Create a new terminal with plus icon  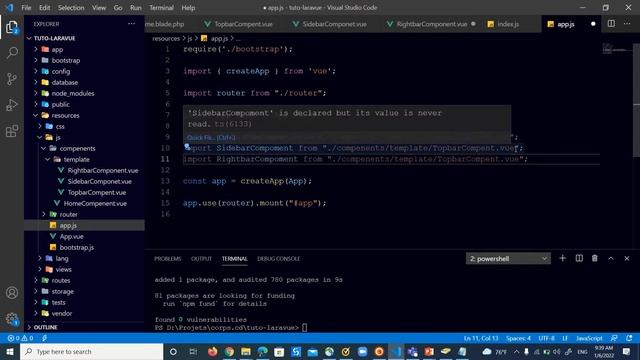562,258
